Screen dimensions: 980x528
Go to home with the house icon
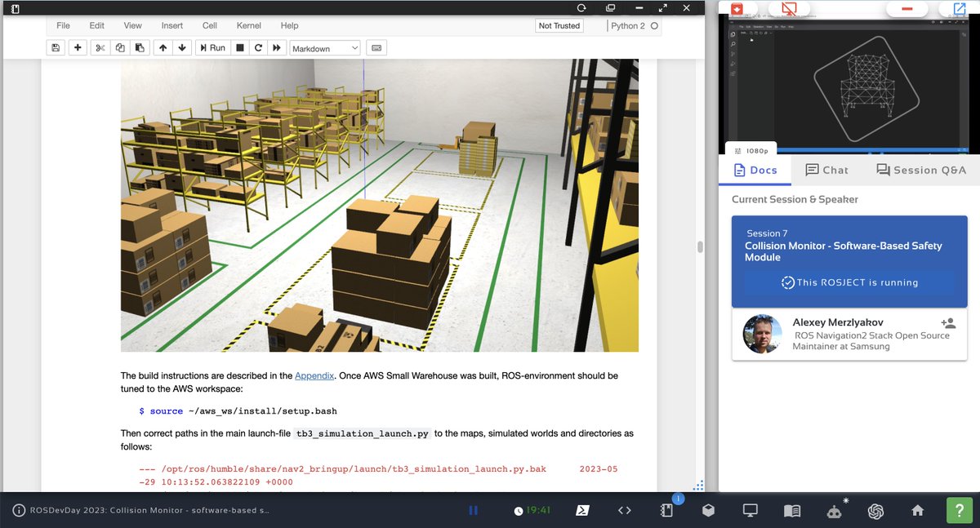pos(918,510)
